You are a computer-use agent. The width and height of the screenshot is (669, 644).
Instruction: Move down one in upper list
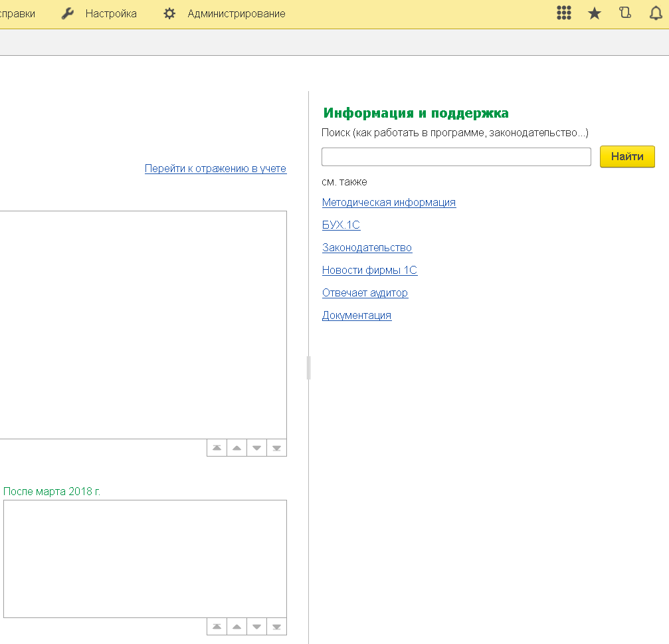pos(257,448)
